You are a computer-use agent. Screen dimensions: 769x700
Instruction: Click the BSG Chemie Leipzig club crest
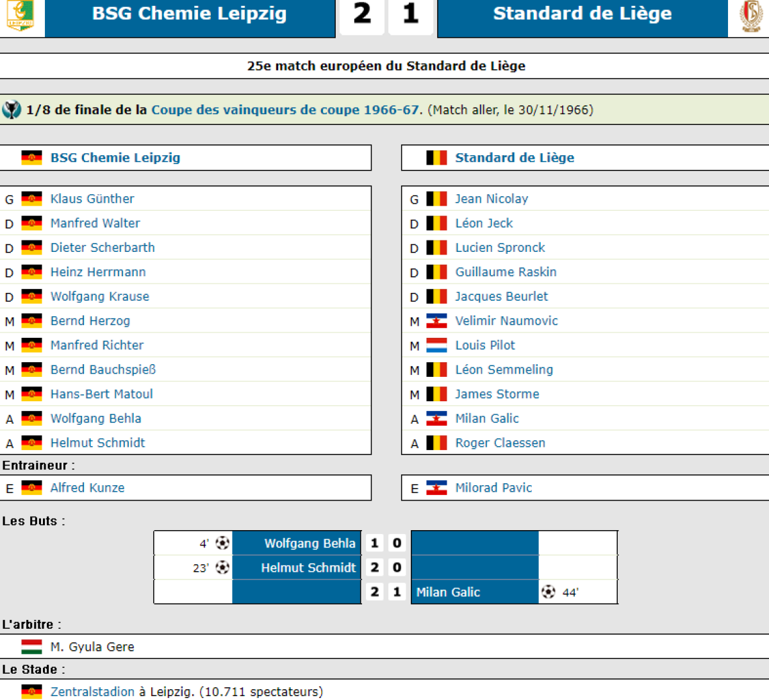(x=20, y=15)
